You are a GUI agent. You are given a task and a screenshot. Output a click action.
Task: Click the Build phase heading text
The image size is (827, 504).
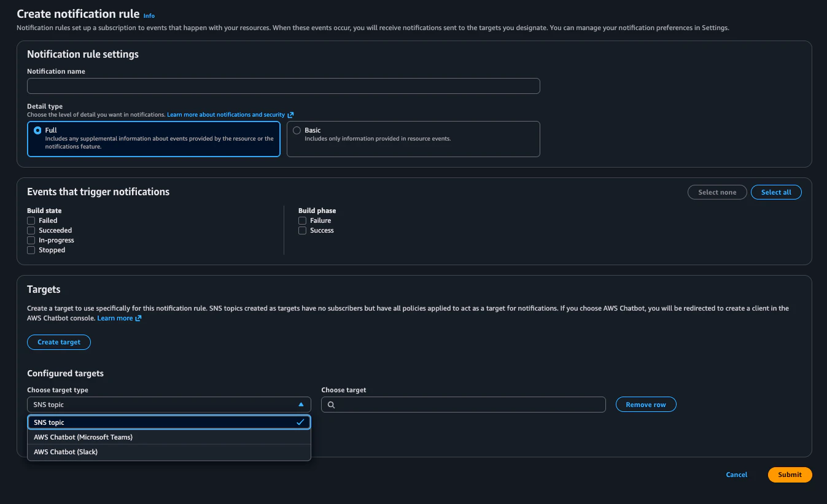pyautogui.click(x=317, y=211)
